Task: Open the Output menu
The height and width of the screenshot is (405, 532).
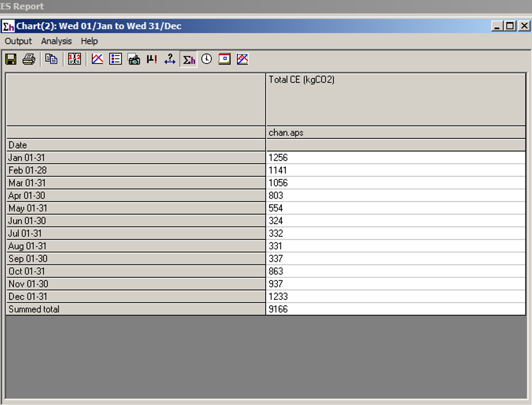Action: pos(18,41)
